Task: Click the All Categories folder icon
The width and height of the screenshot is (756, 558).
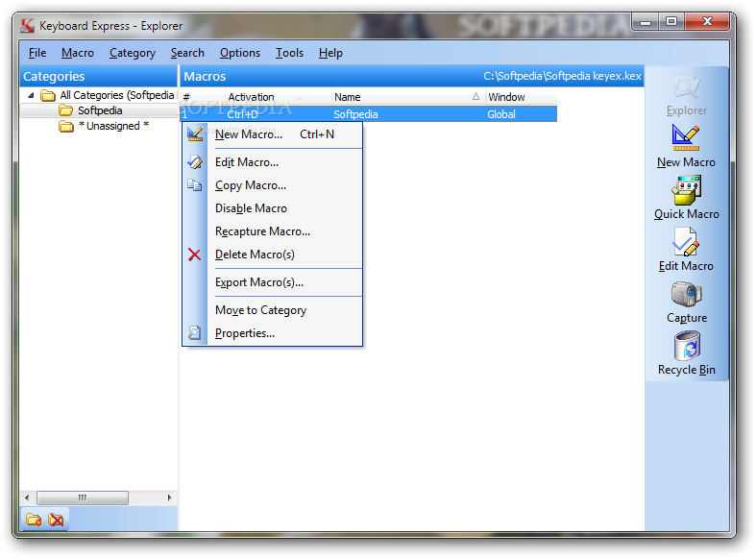Action: pyautogui.click(x=48, y=95)
